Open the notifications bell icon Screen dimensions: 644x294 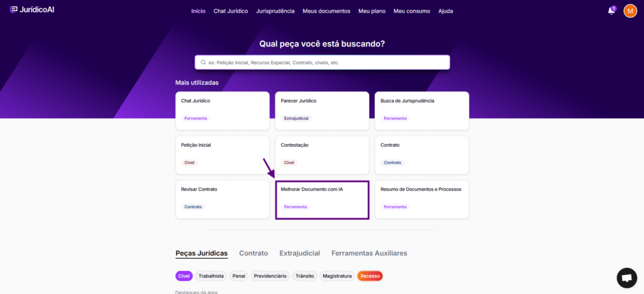tap(611, 11)
